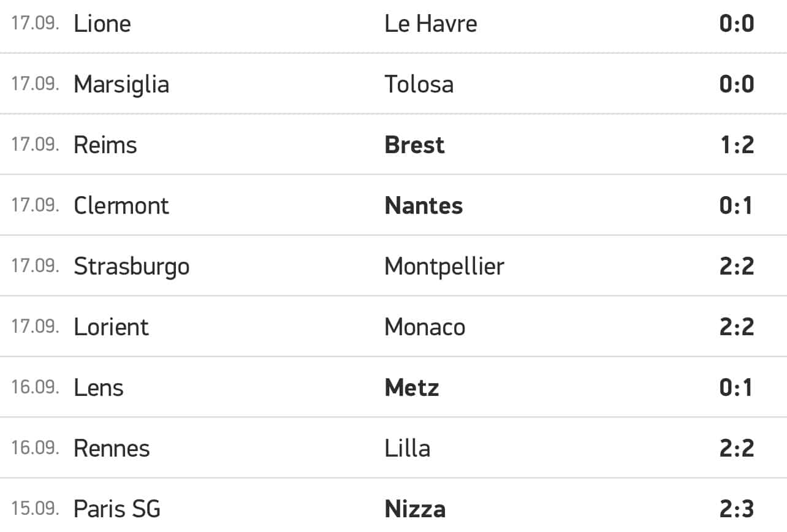The height and width of the screenshot is (532, 787).
Task: View Strasburgo Montpellier 2:2 score
Action: pos(737,267)
